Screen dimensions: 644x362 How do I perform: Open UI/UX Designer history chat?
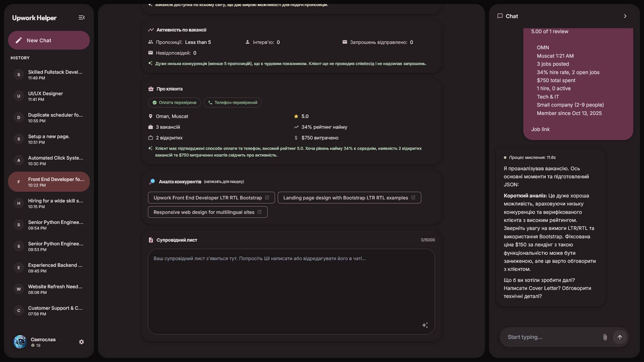[49, 96]
